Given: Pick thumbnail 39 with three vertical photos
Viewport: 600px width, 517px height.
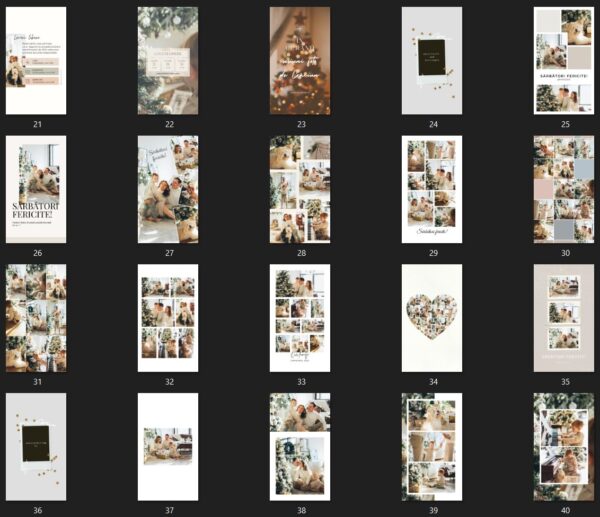Looking at the screenshot, I should click(432, 446).
